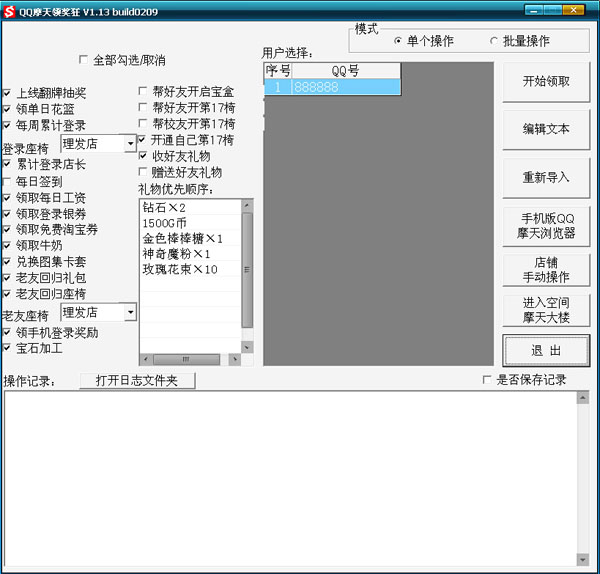Click inside the 操作记录 log text area
The width and height of the screenshot is (600, 574).
290,479
